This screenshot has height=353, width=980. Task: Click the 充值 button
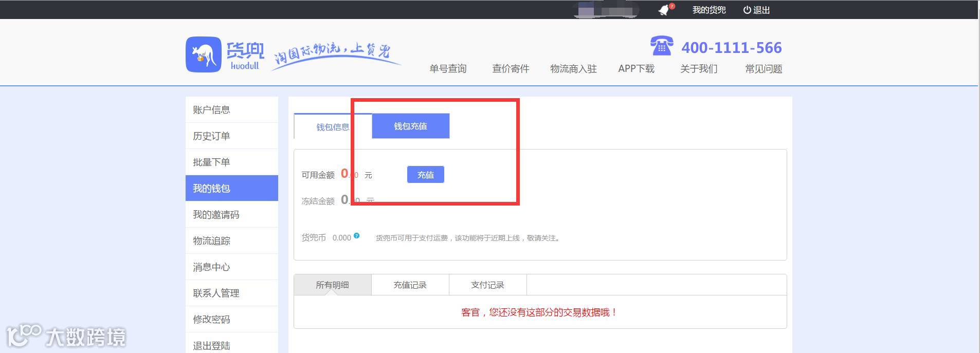tap(425, 175)
